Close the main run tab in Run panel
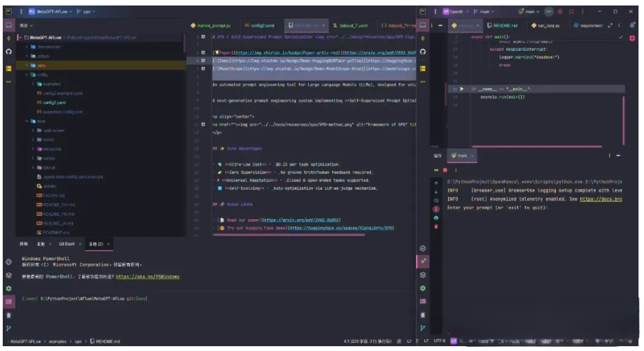This screenshot has height=351, width=644. coord(472,156)
